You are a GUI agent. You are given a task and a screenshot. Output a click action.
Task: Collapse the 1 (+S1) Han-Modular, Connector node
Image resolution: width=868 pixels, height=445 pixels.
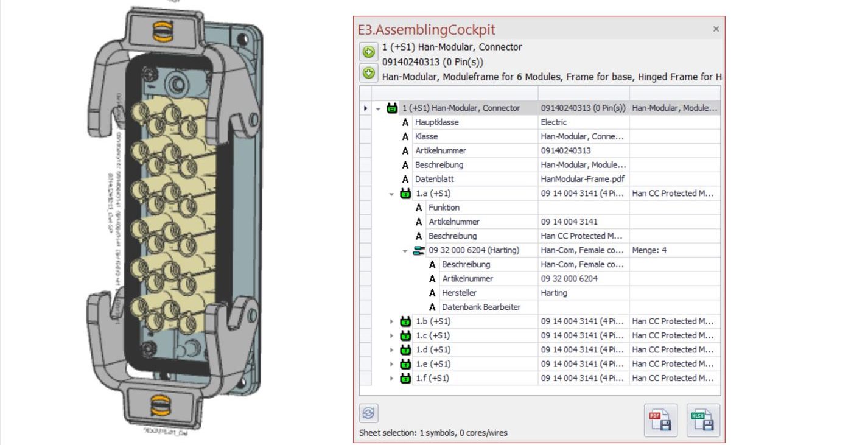pos(378,108)
